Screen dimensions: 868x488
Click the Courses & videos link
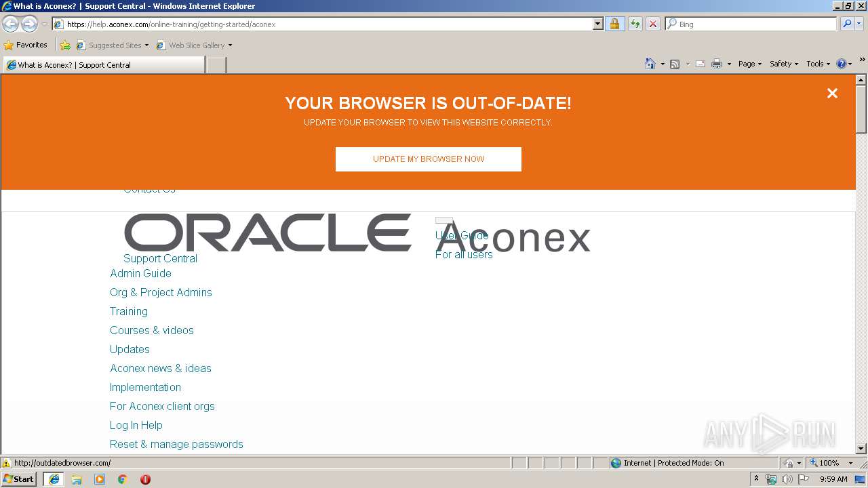coord(152,330)
